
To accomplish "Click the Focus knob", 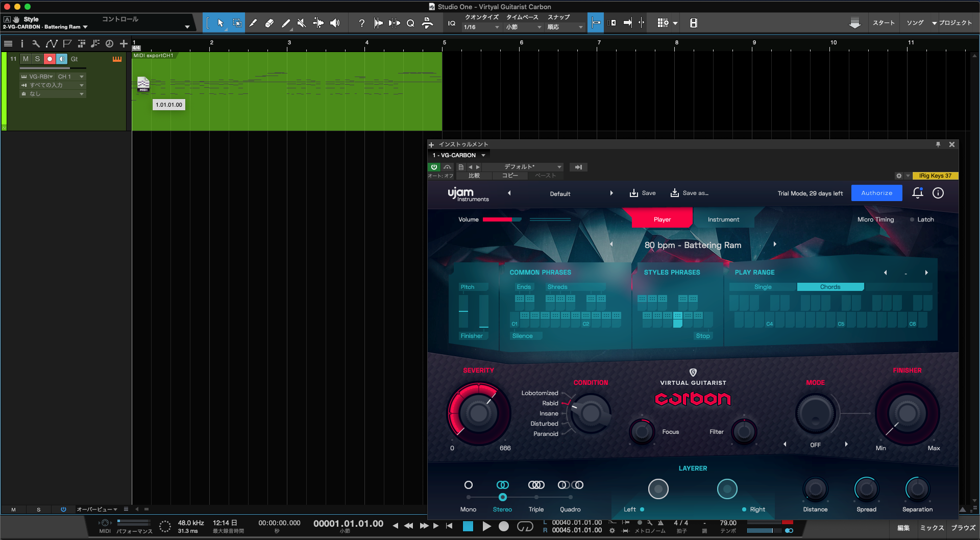I will click(x=642, y=432).
